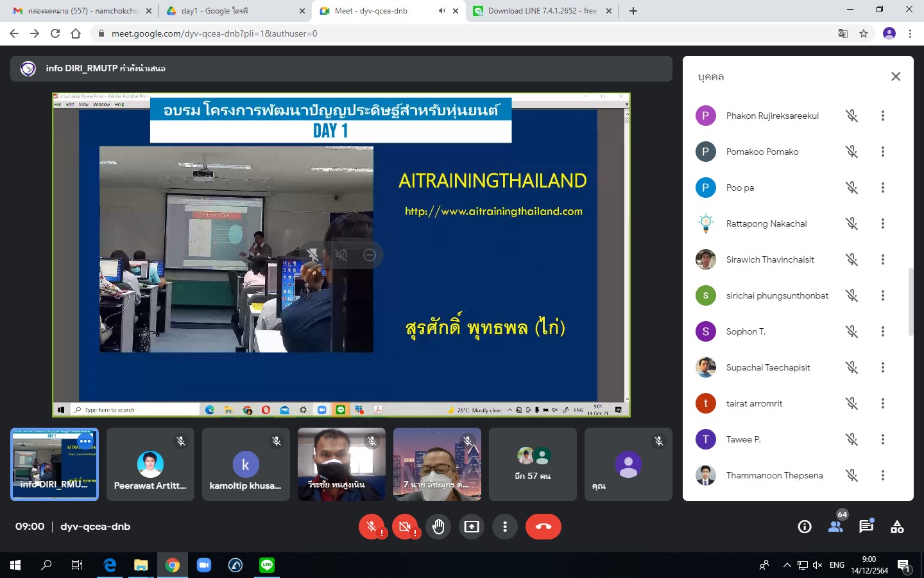The height and width of the screenshot is (578, 924).
Task: Open more actions for tairat arromrit
Action: pos(883,403)
